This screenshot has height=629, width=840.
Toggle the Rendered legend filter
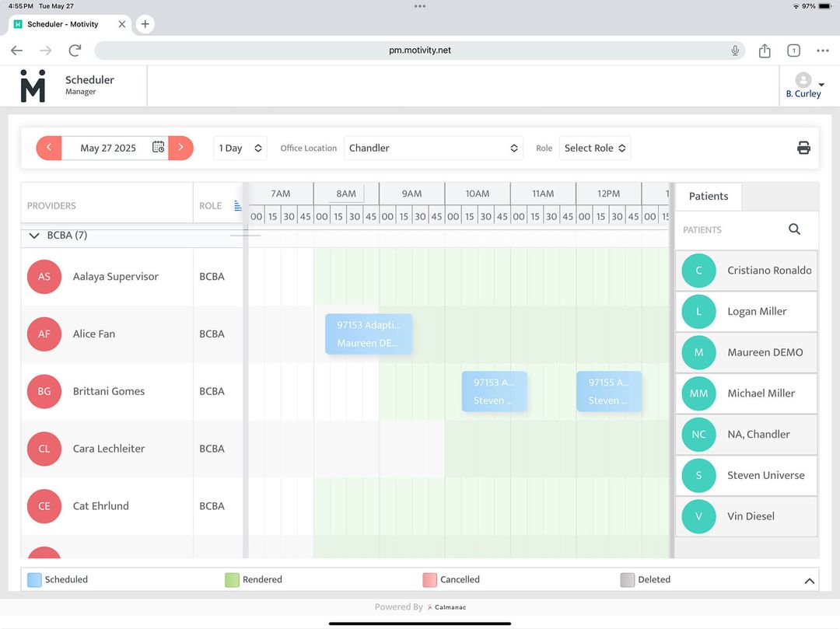pyautogui.click(x=231, y=579)
